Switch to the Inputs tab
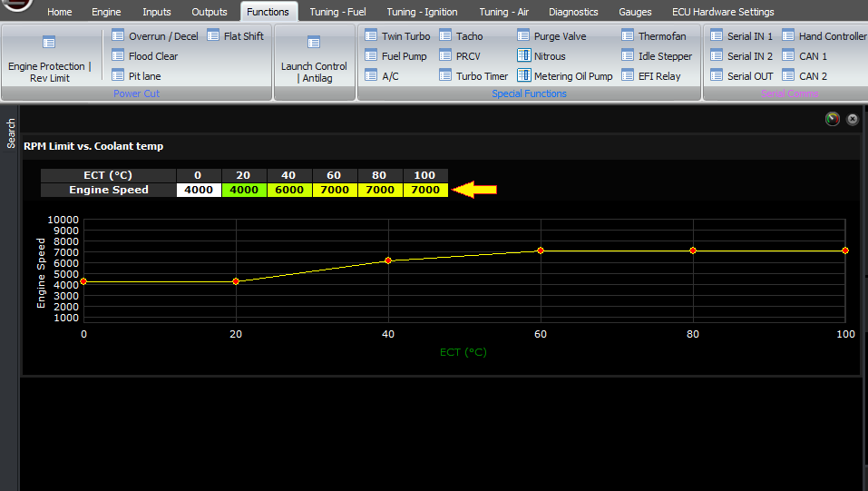The image size is (868, 491). pos(157,12)
